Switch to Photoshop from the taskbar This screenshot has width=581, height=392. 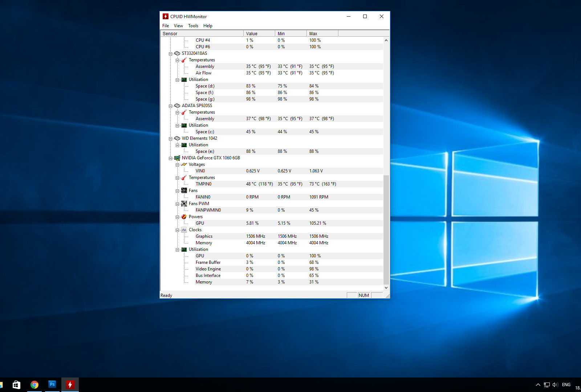tap(52, 385)
